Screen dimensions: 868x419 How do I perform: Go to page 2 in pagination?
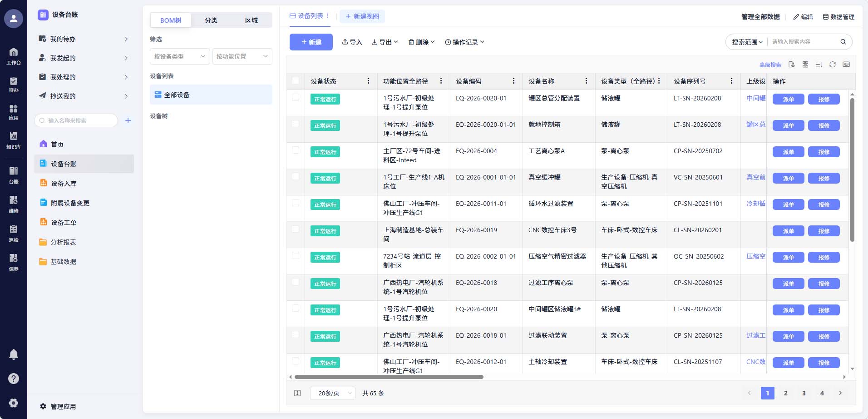[786, 393]
